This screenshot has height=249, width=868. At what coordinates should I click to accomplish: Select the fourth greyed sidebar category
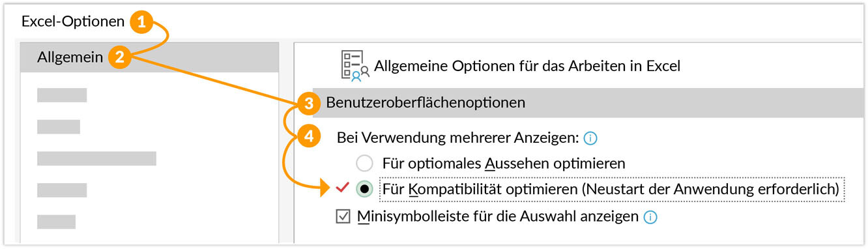click(62, 190)
